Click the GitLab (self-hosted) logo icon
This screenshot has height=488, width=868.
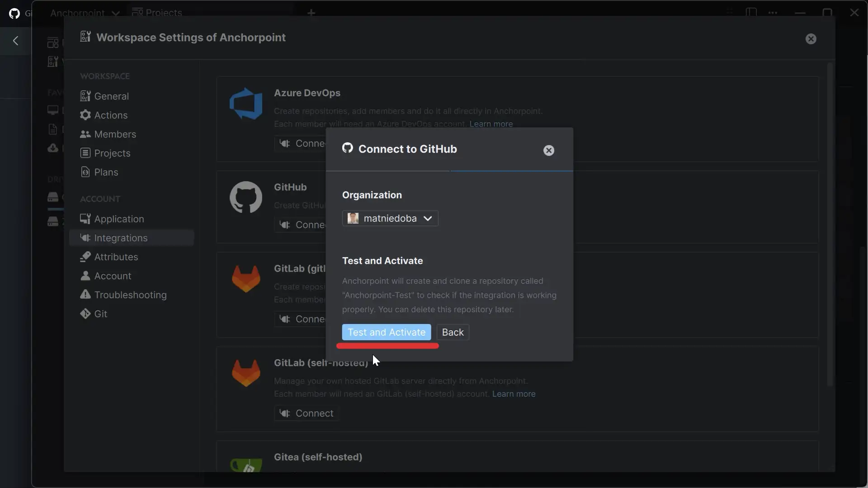(x=245, y=372)
